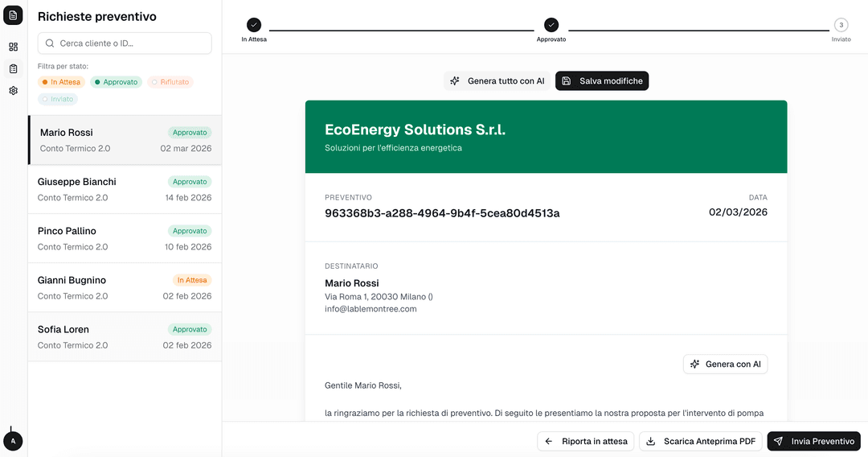Click the document logo icon in sidebar
The image size is (868, 457).
[14, 16]
